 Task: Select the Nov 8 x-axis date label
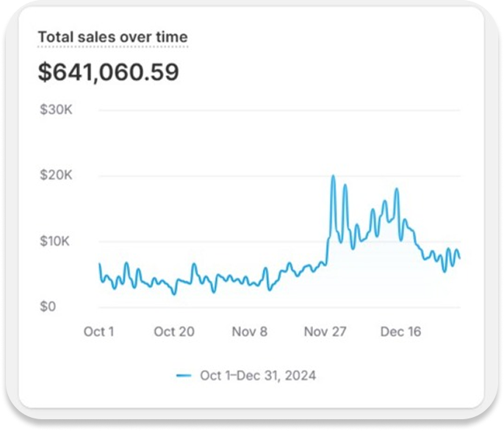250,332
